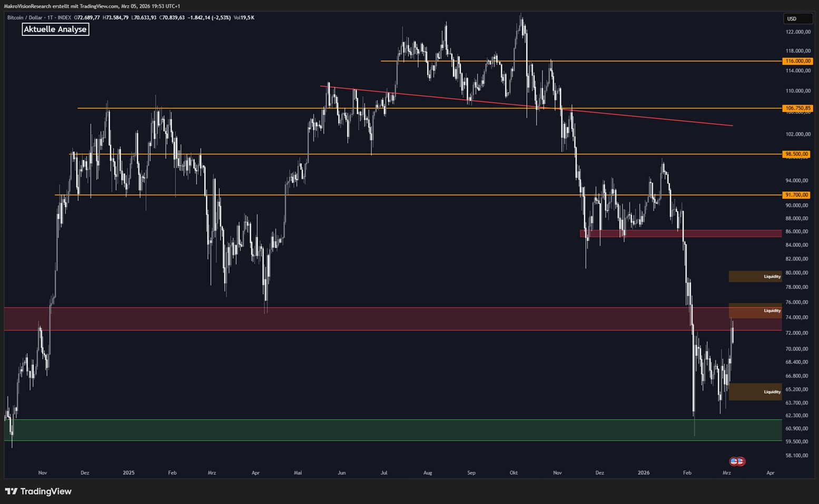819x504 pixels.
Task: Select the Liquidity box near 65.200
Action: point(754,392)
